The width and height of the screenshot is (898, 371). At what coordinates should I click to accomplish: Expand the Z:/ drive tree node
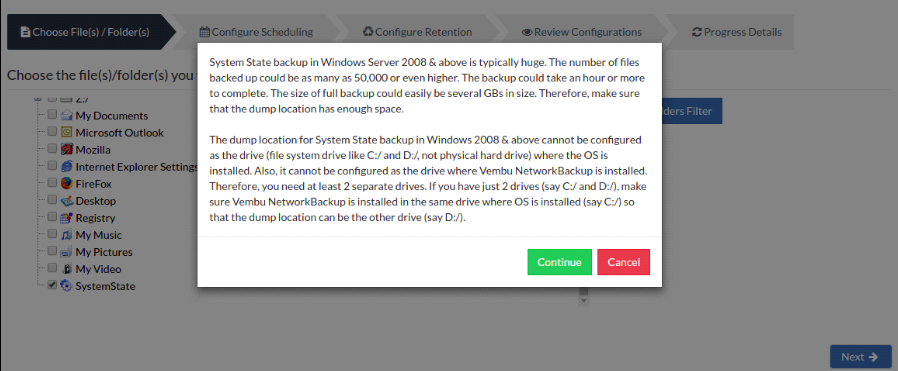point(38,98)
